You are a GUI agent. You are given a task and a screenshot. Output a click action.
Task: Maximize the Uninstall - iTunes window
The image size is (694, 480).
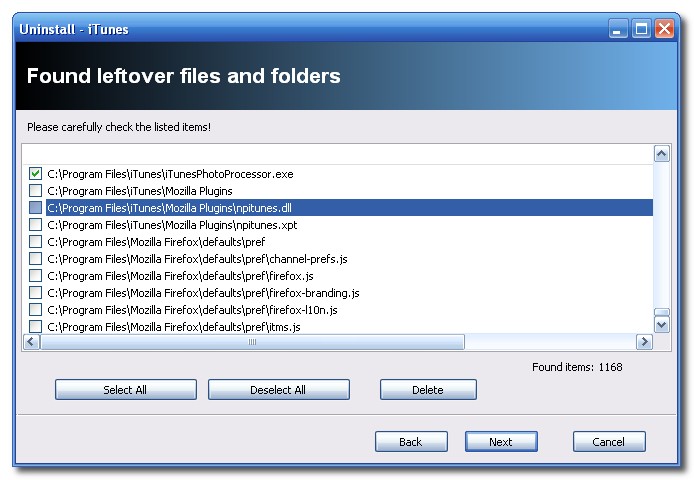(641, 29)
